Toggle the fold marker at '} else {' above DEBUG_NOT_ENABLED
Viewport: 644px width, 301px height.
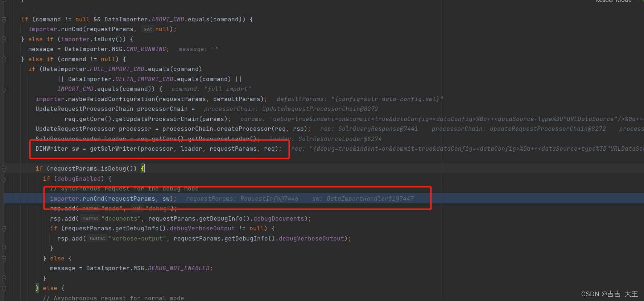click(4, 259)
